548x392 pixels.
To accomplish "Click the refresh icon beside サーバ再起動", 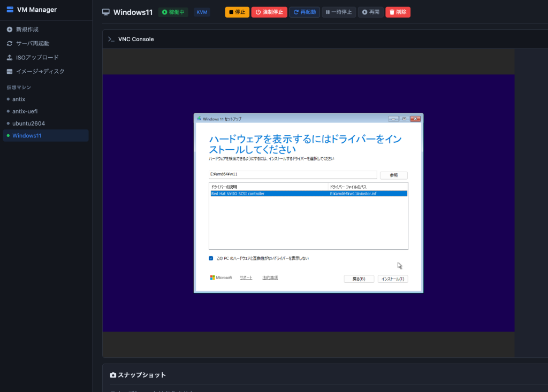I will point(10,43).
